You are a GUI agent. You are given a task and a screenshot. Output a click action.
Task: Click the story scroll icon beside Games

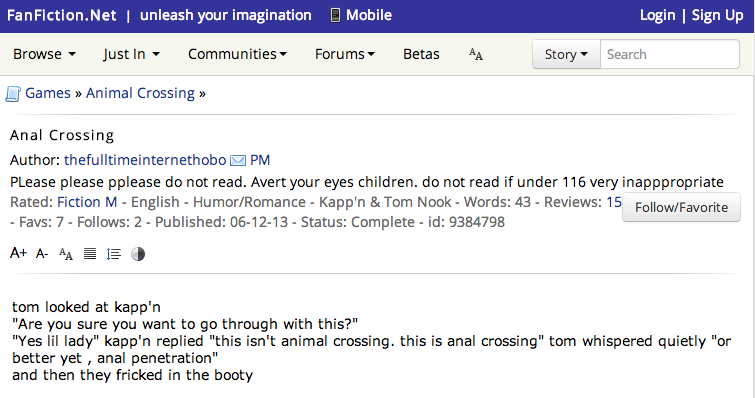(13, 94)
